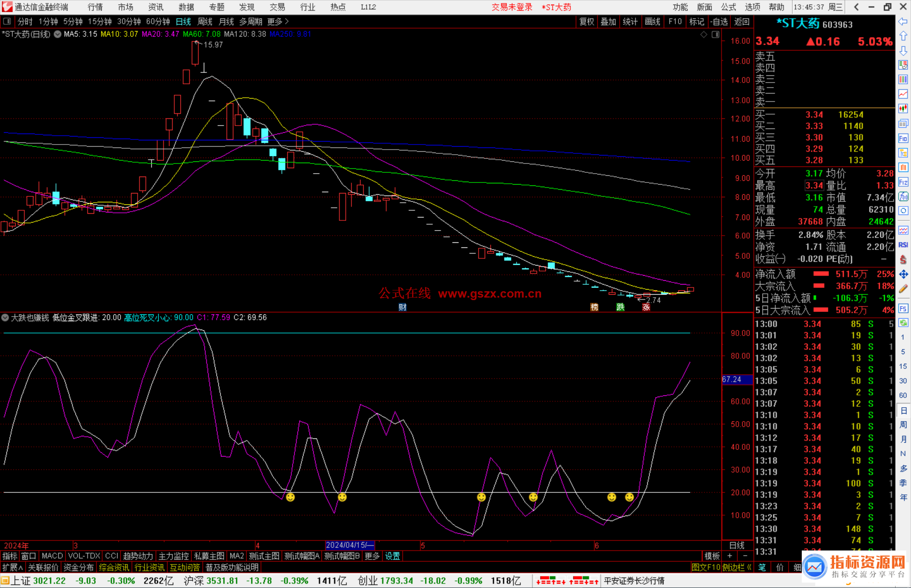
Task: Click the 2024/04/15 date label on timeline
Action: point(350,545)
